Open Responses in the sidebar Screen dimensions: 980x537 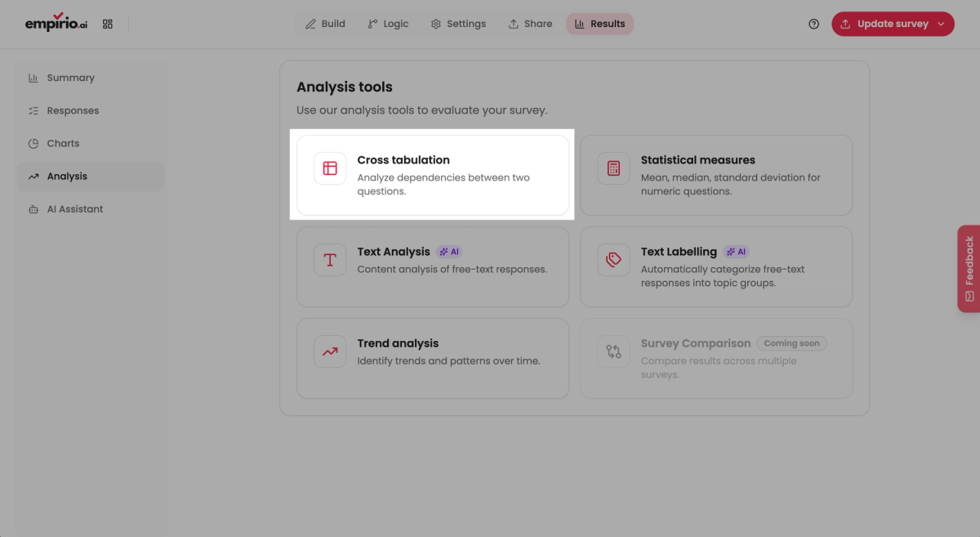91,110
